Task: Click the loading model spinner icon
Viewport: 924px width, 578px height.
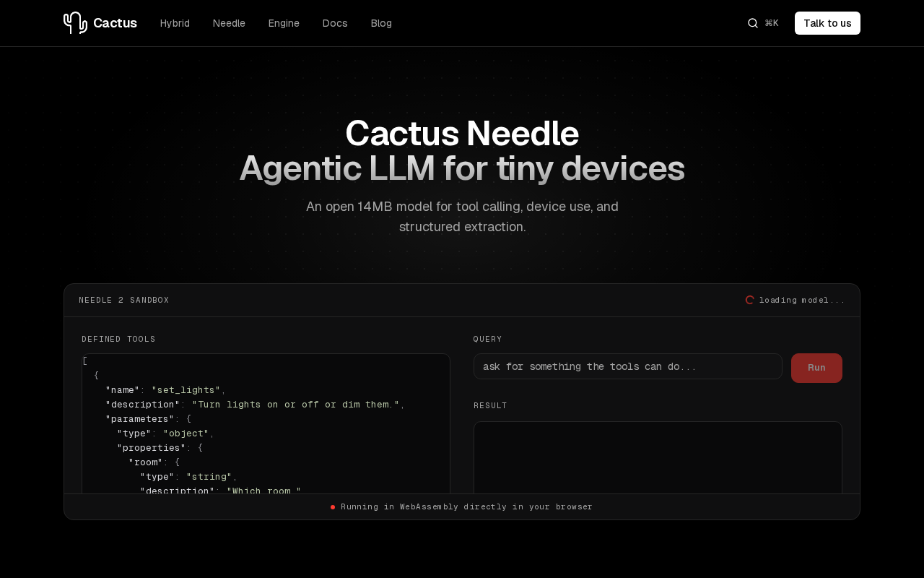Action: point(750,300)
